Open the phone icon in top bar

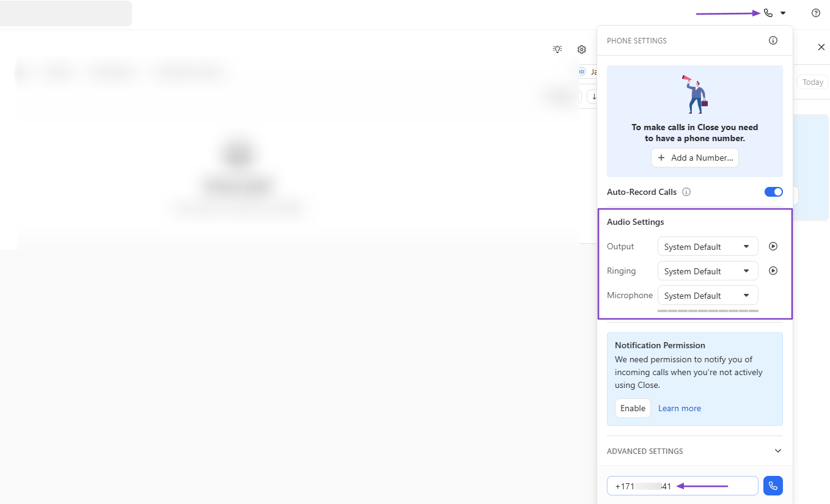[768, 13]
